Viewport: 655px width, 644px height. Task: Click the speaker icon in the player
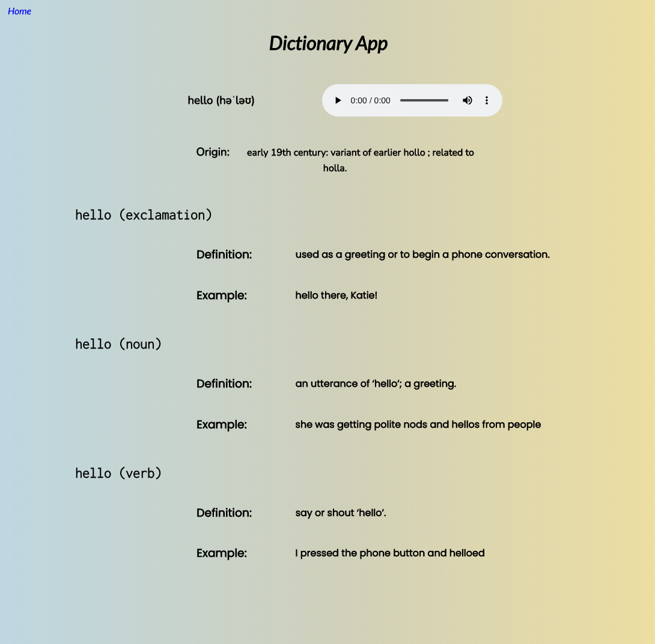[468, 100]
